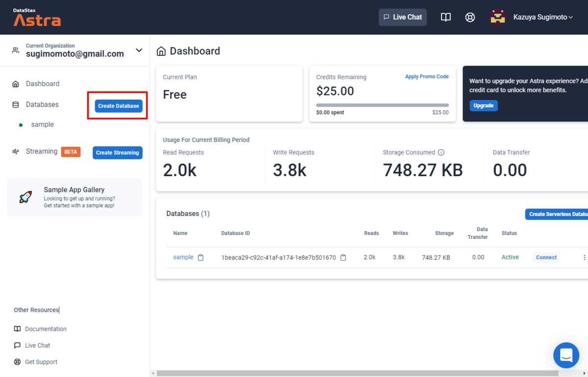
Task: Click the Create Streaming button
Action: tap(118, 153)
